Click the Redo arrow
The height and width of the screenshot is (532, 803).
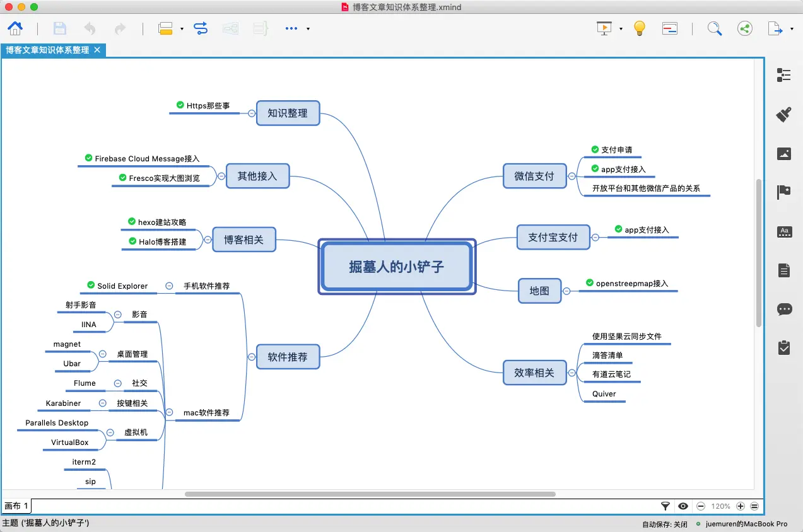coord(120,28)
